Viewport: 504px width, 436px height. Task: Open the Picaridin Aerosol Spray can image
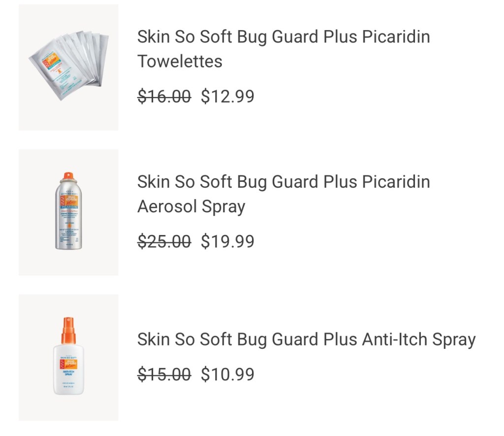[x=68, y=212]
